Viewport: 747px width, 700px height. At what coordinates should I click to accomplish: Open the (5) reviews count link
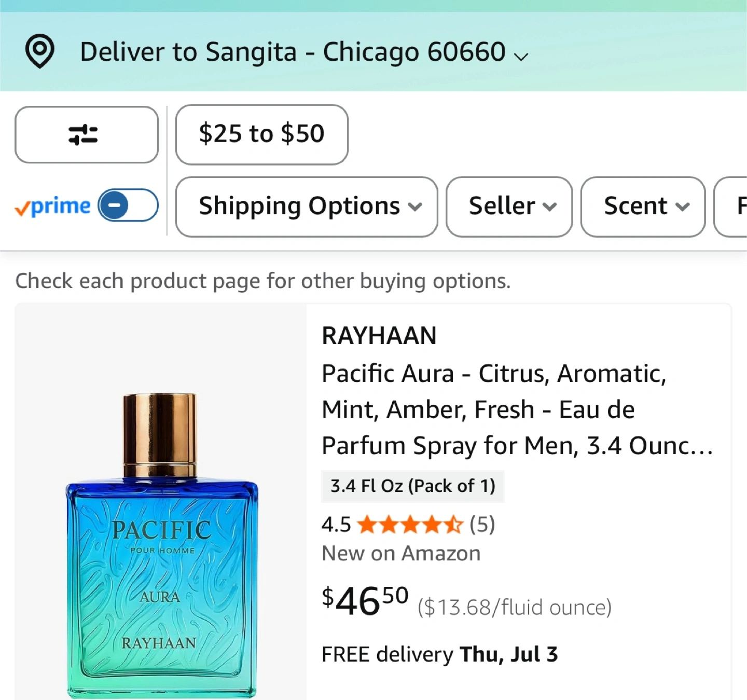pos(482,525)
